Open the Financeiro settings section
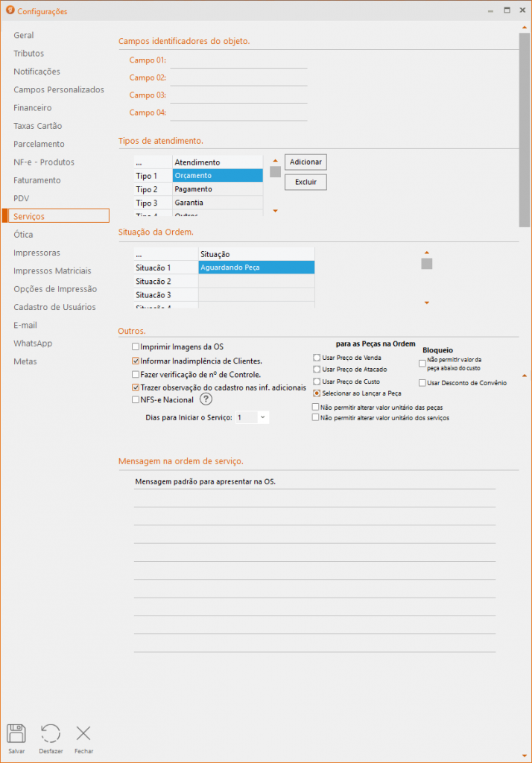The image size is (532, 763). point(33,107)
